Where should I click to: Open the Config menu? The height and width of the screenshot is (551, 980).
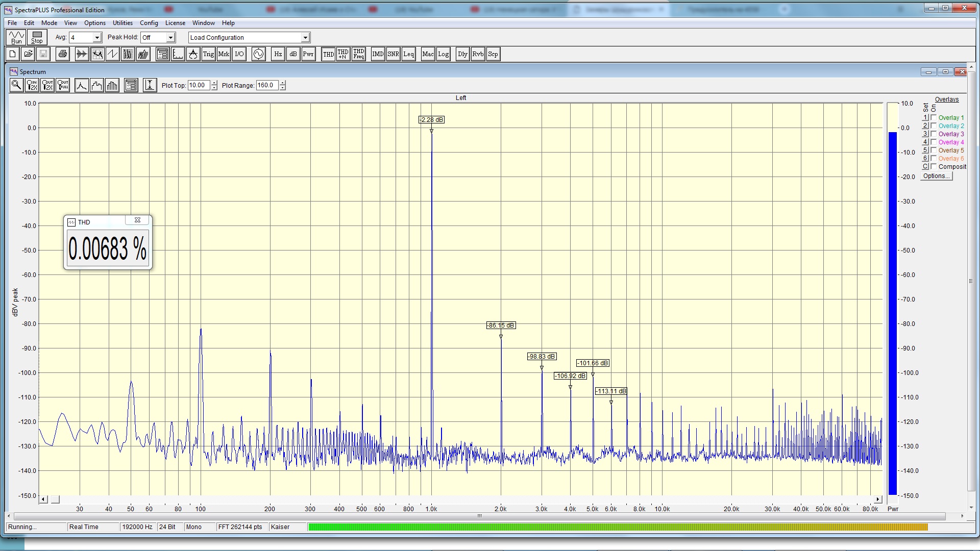point(149,23)
